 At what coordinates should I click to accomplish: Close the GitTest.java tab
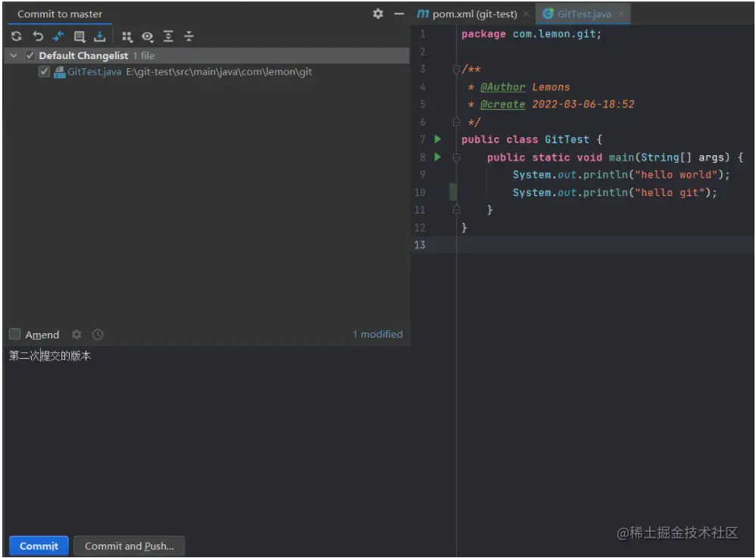click(621, 14)
